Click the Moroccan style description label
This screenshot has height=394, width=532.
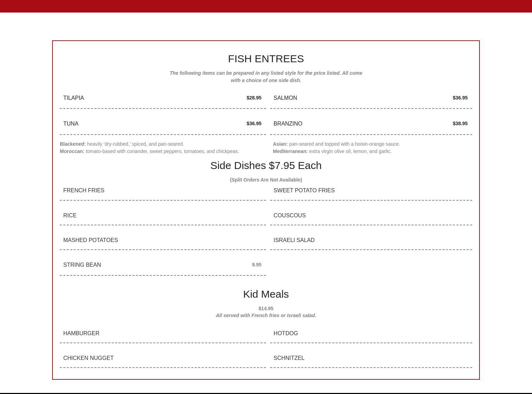tap(72, 152)
